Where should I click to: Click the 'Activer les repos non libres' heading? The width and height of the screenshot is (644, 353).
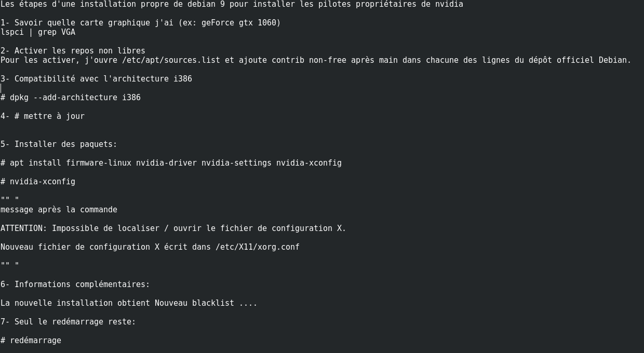[x=73, y=51]
